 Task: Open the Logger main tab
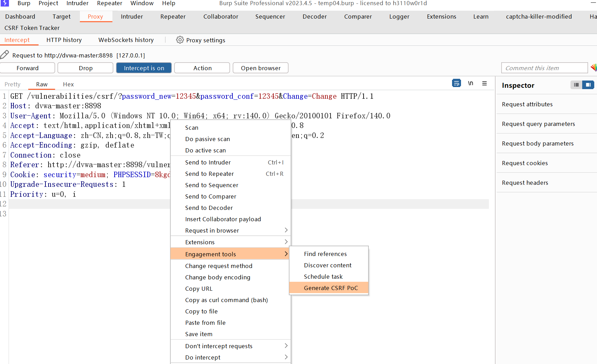pos(399,17)
